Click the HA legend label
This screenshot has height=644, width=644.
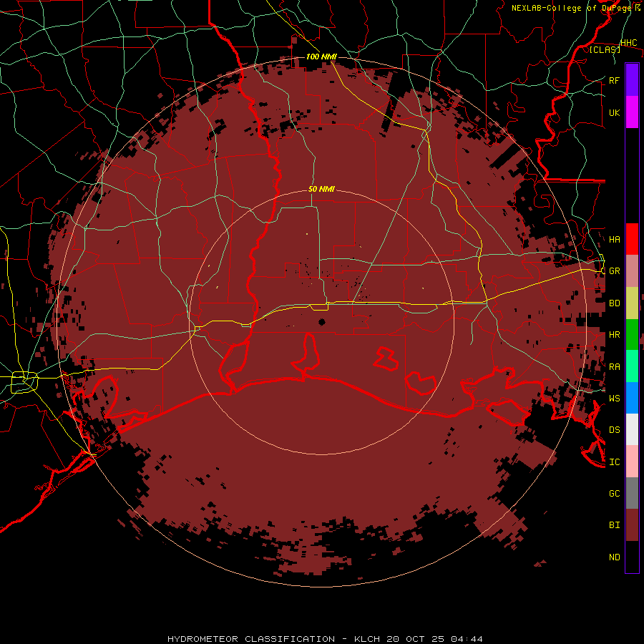tap(614, 239)
